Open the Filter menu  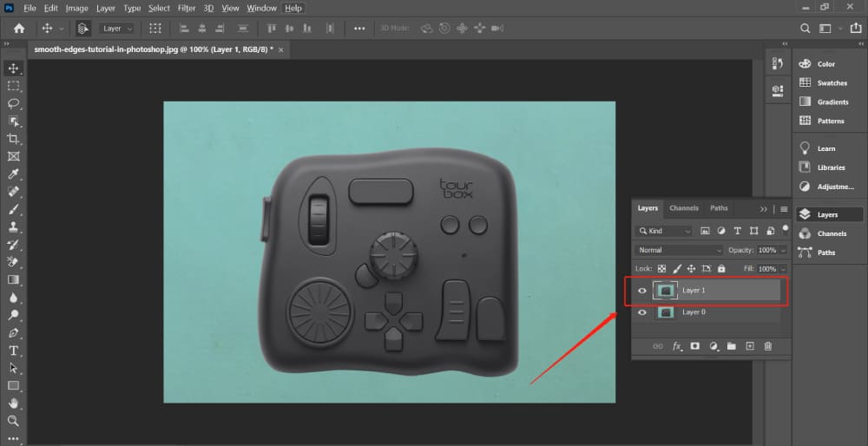(x=187, y=9)
